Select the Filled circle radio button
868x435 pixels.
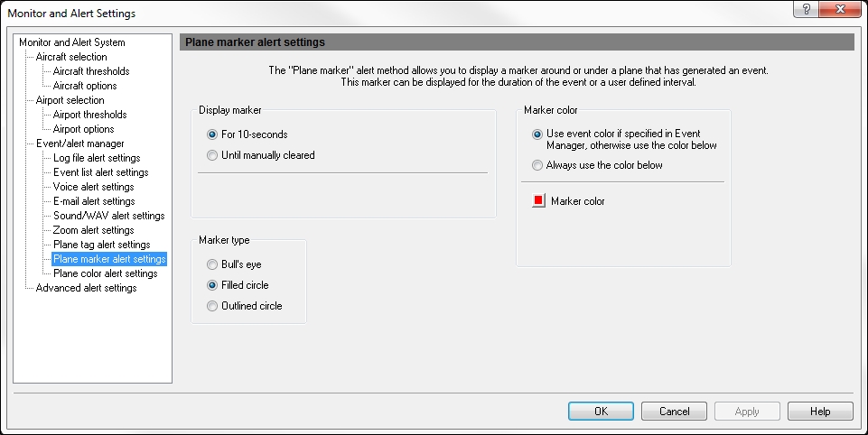click(x=212, y=285)
